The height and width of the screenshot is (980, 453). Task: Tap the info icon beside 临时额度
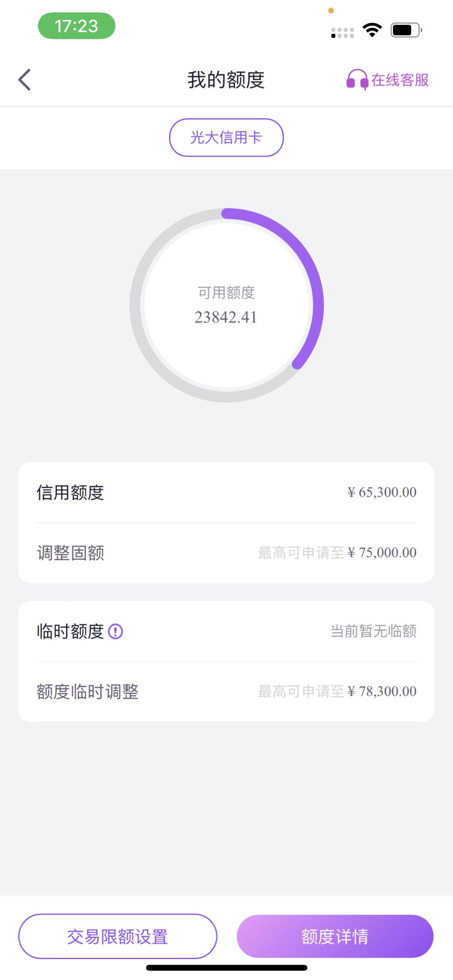tap(116, 631)
